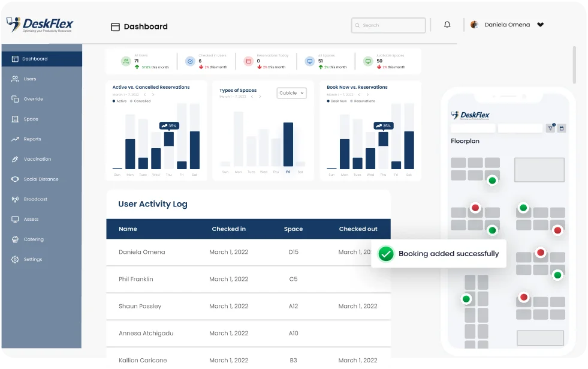This screenshot has height=369, width=588.
Task: Click the Checked in Users stat icon
Action: click(190, 61)
